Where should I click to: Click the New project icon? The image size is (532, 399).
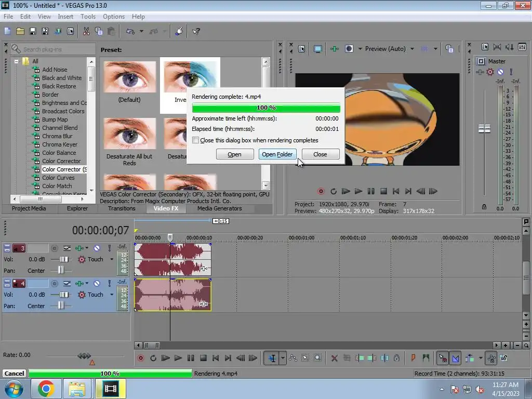point(7,31)
